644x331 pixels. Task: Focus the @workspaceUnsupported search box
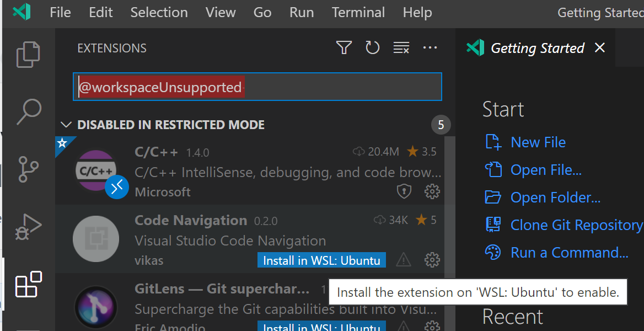tap(257, 87)
